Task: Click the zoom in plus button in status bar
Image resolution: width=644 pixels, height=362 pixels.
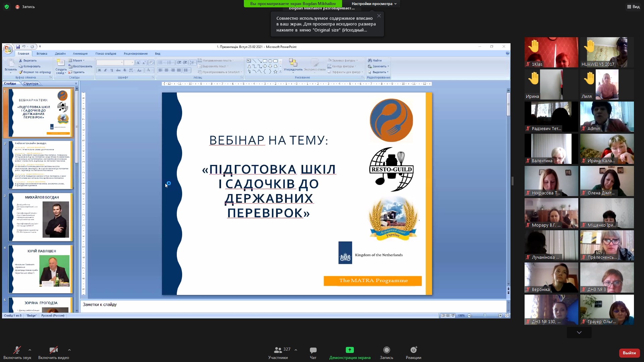Action: tap(500, 316)
